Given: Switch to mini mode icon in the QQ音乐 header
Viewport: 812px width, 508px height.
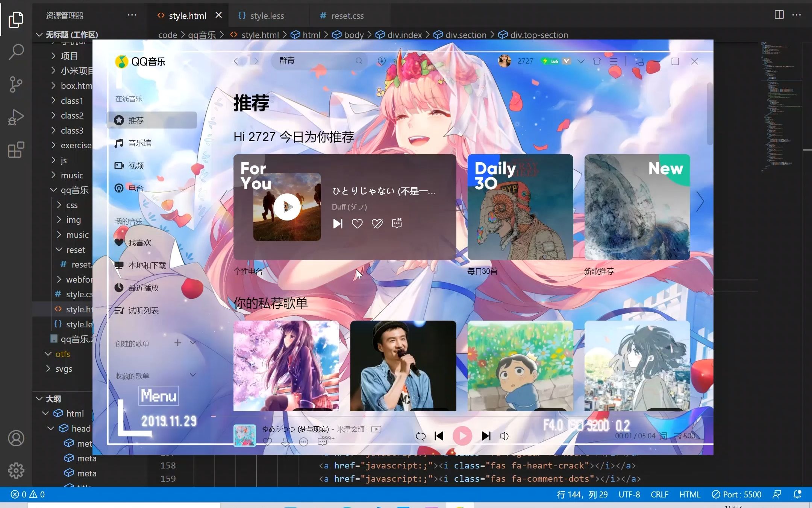Looking at the screenshot, I should tap(639, 61).
